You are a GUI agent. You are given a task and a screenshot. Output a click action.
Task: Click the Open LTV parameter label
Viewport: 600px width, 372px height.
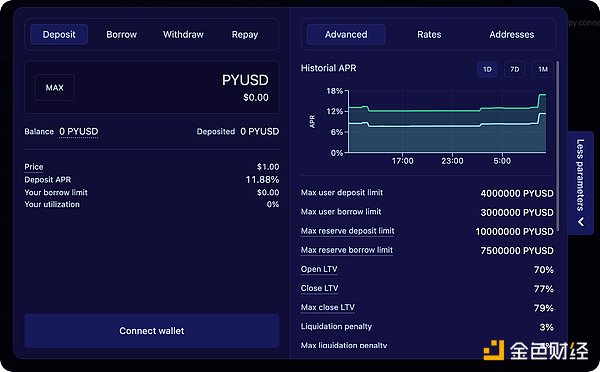tap(319, 269)
